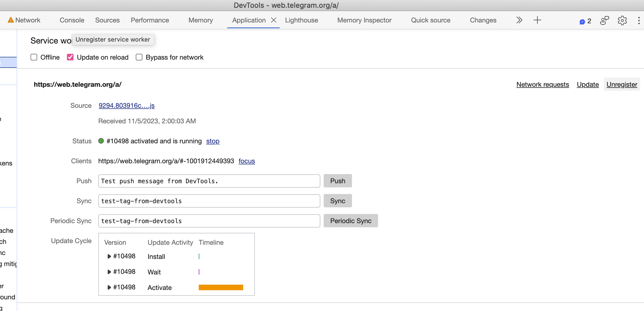Click the green running status indicator
Viewport: 644px width, 311px height.
point(101,141)
